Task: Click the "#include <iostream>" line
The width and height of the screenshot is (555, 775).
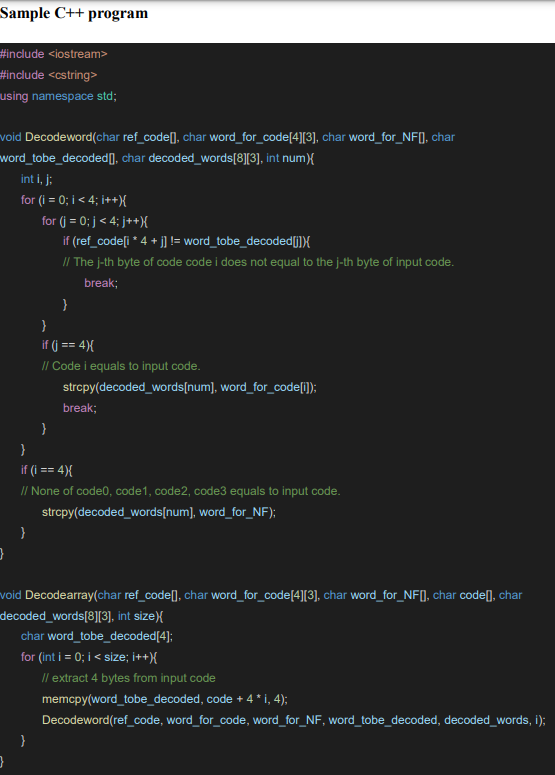Action: point(54,54)
